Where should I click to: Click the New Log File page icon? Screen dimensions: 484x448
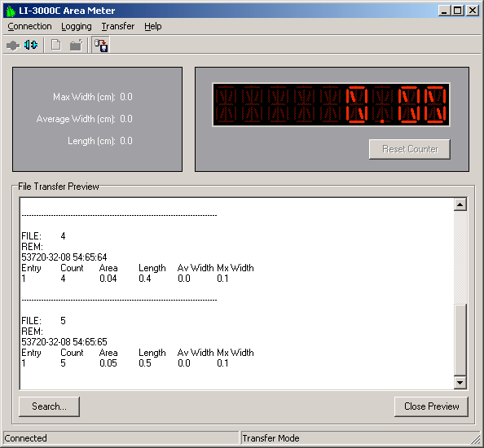tap(56, 45)
